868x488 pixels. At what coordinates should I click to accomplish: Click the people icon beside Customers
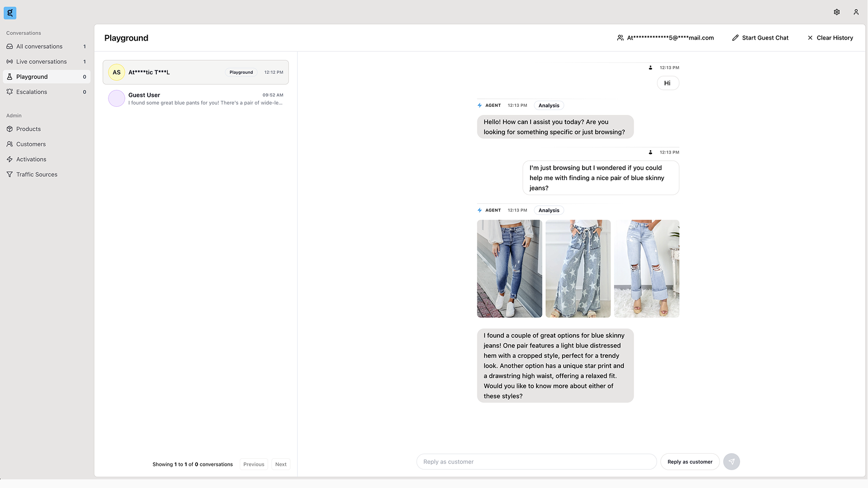coord(10,144)
